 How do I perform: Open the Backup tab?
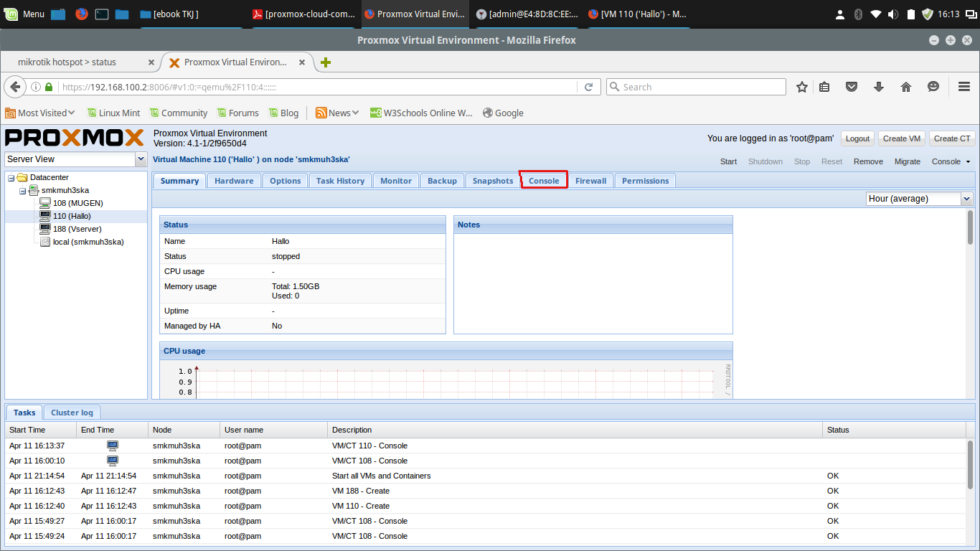click(442, 181)
